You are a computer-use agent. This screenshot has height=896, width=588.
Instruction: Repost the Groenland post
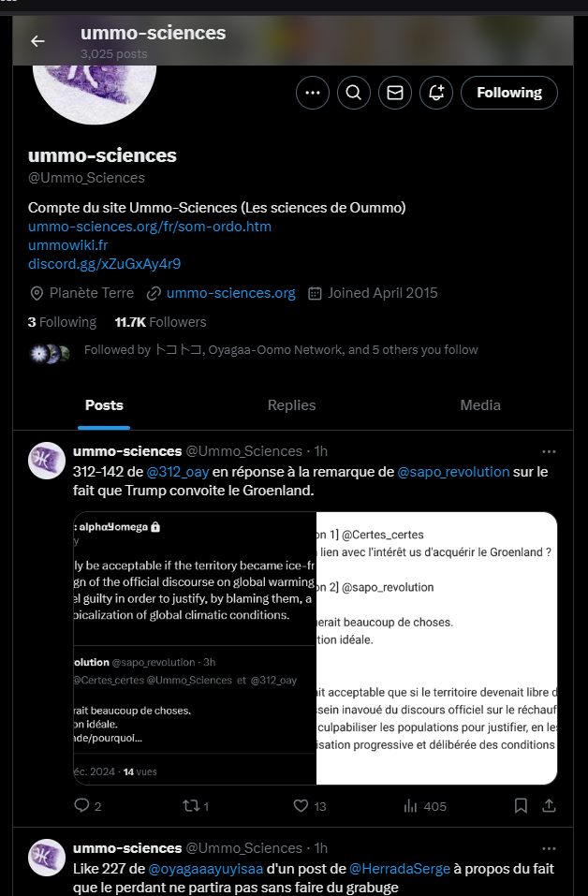pyautogui.click(x=188, y=805)
